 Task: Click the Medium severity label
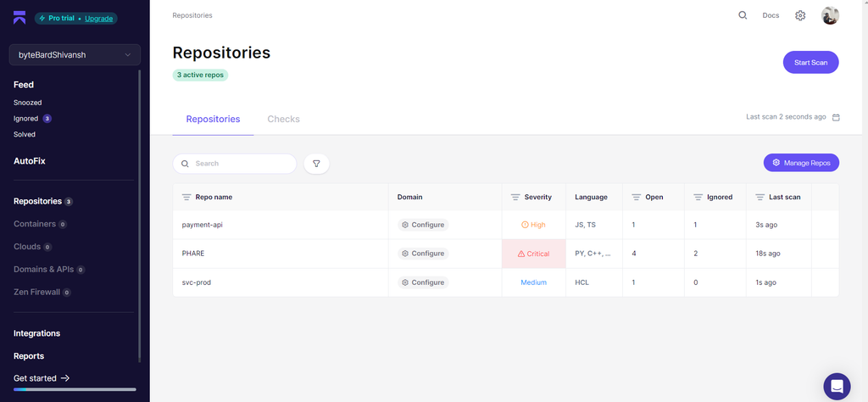click(x=534, y=282)
